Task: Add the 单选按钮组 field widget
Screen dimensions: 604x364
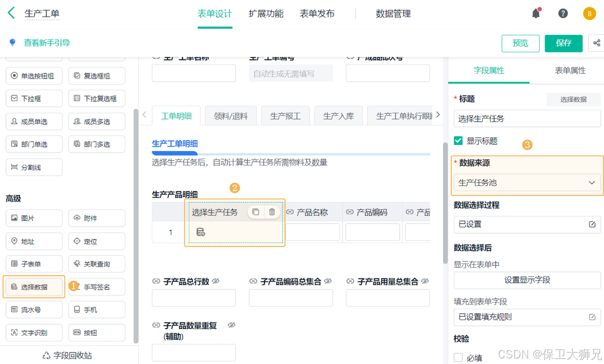Action: [34, 76]
